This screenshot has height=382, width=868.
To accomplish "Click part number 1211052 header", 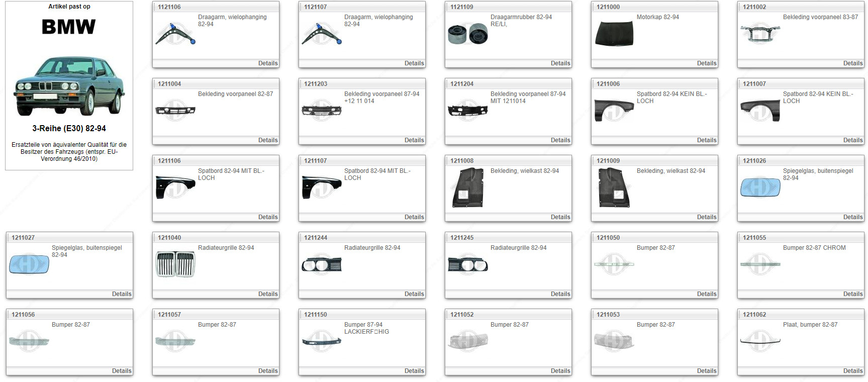I will [462, 315].
